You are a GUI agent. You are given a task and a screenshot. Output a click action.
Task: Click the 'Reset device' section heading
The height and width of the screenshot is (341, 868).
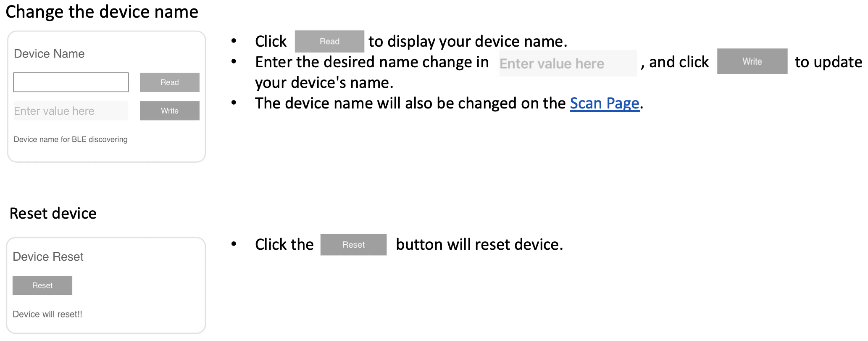point(53,214)
